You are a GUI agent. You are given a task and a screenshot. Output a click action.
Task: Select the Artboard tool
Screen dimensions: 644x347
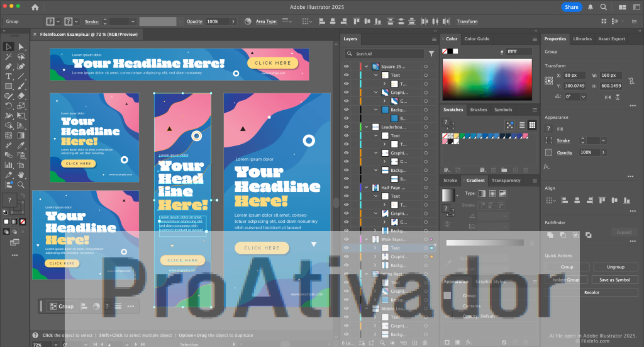(x=21, y=165)
